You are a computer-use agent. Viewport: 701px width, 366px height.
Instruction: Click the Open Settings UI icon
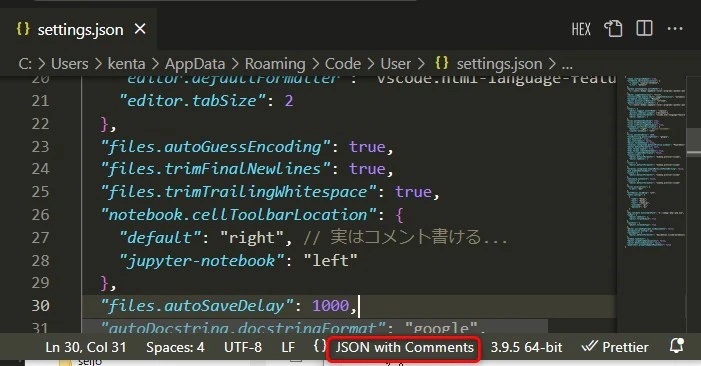[613, 29]
